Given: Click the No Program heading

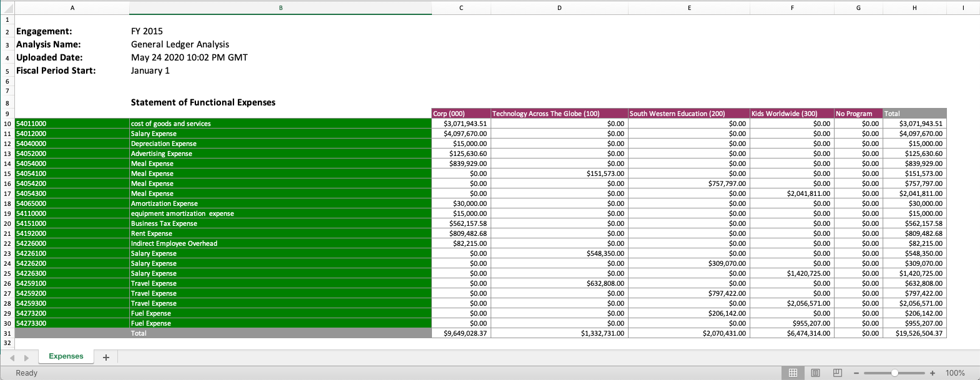Looking at the screenshot, I should pos(858,114).
